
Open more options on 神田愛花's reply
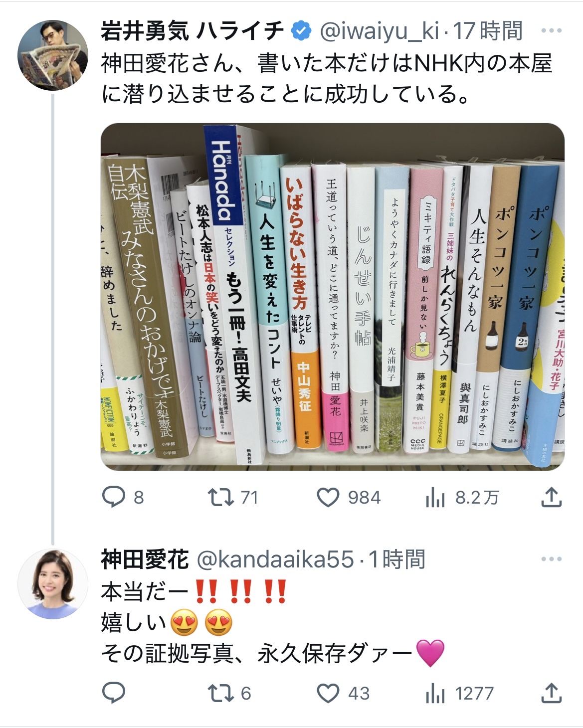[551, 559]
